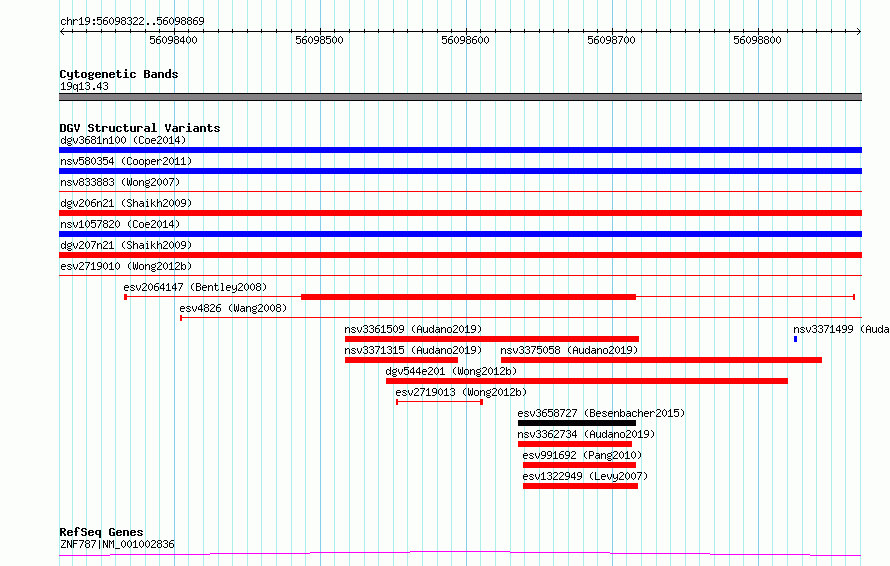Screen dimensions: 890x566
Task: Open the esv2719013 (Wong2012b) label
Action: (x=461, y=392)
